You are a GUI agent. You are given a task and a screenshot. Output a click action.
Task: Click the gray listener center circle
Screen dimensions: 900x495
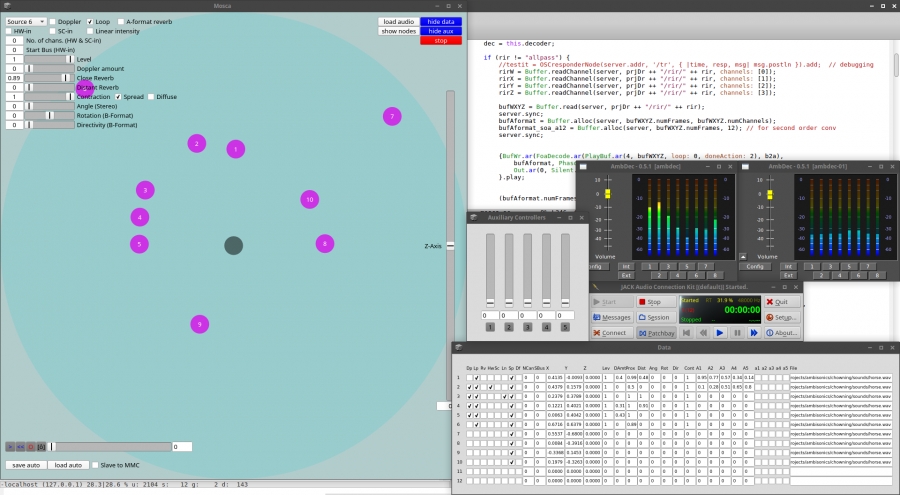(234, 246)
